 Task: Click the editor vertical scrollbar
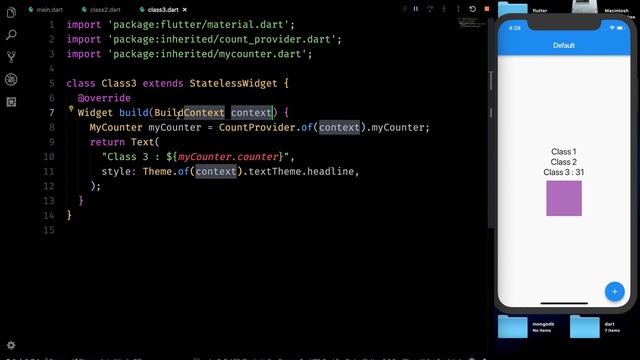[491, 122]
